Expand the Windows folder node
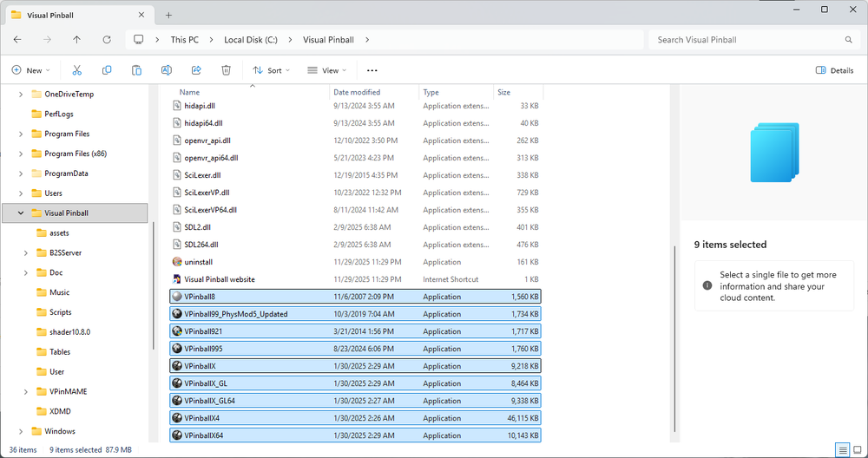The image size is (868, 458). point(21,431)
